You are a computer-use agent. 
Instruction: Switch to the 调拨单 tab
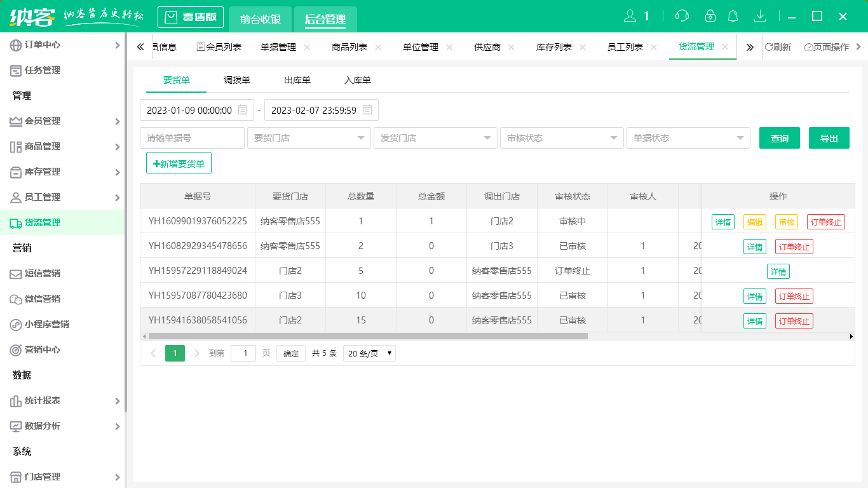[x=236, y=80]
